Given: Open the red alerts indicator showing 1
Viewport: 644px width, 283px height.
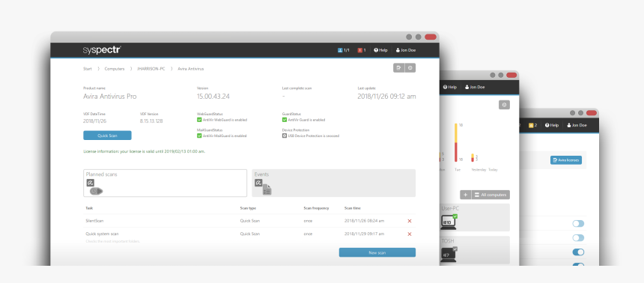Looking at the screenshot, I should [362, 50].
